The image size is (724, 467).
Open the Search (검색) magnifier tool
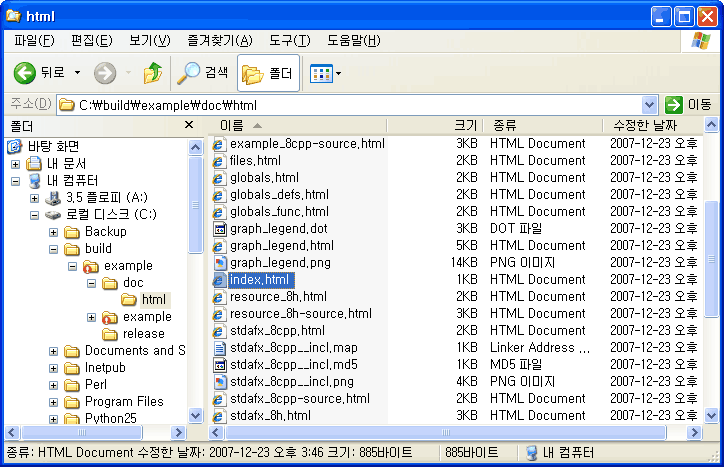(188, 73)
